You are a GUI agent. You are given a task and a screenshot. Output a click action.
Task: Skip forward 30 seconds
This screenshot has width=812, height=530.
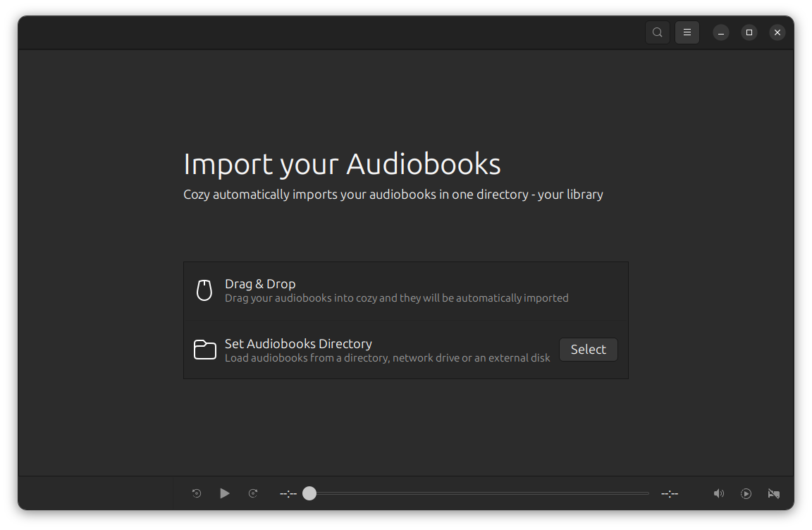(x=253, y=493)
